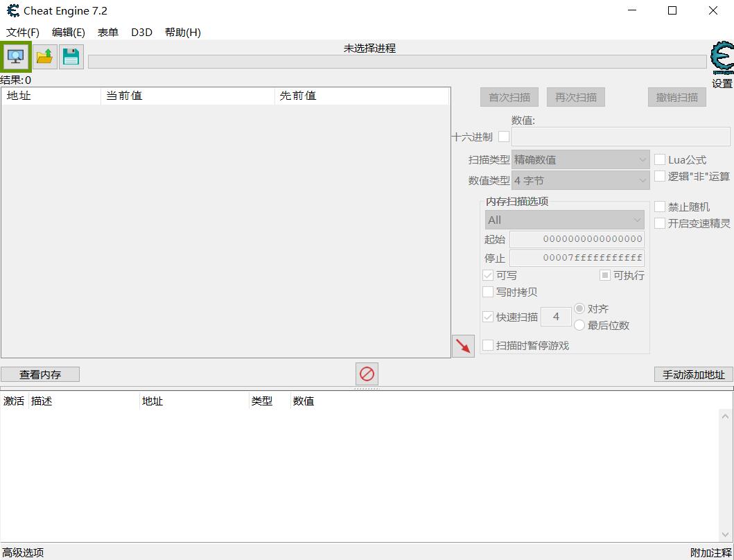Select the 最后位数 radio button
This screenshot has height=560, width=734.
tap(579, 325)
